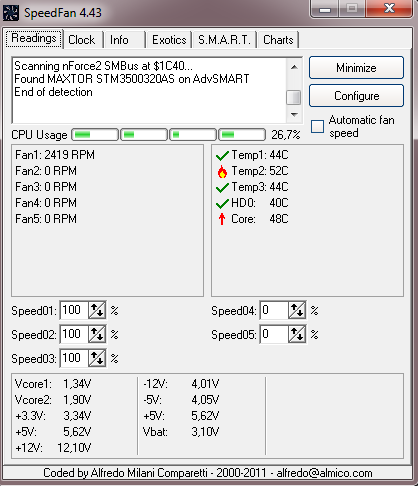Click into the Speed03 value field
This screenshot has width=418, height=486.
pos(74,358)
